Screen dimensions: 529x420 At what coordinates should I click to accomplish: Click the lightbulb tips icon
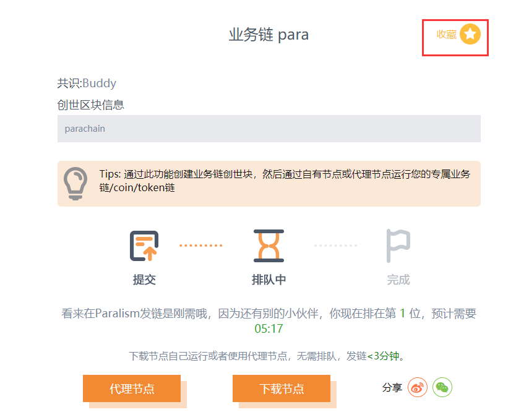(75, 184)
